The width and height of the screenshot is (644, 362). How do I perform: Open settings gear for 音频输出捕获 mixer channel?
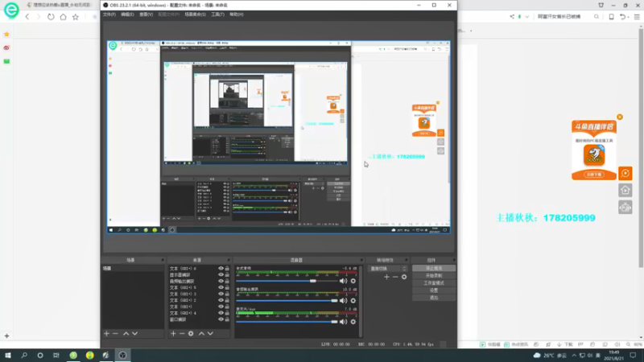coord(353,301)
